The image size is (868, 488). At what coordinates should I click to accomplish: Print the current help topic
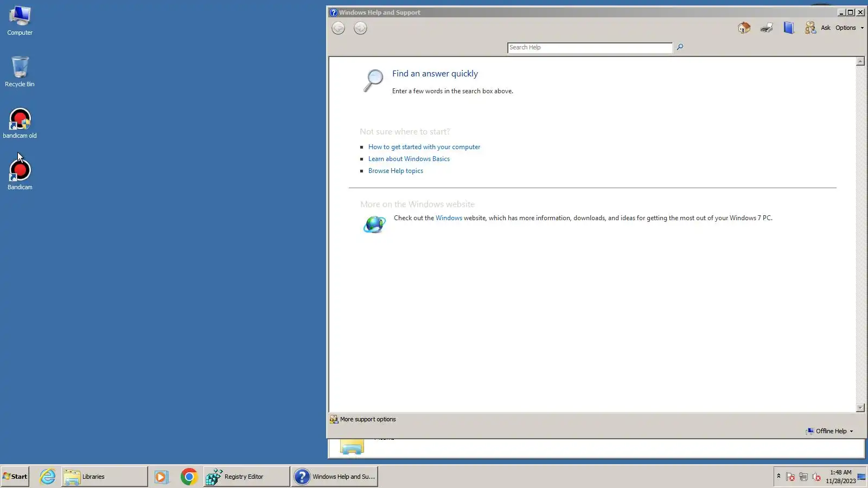pos(766,28)
